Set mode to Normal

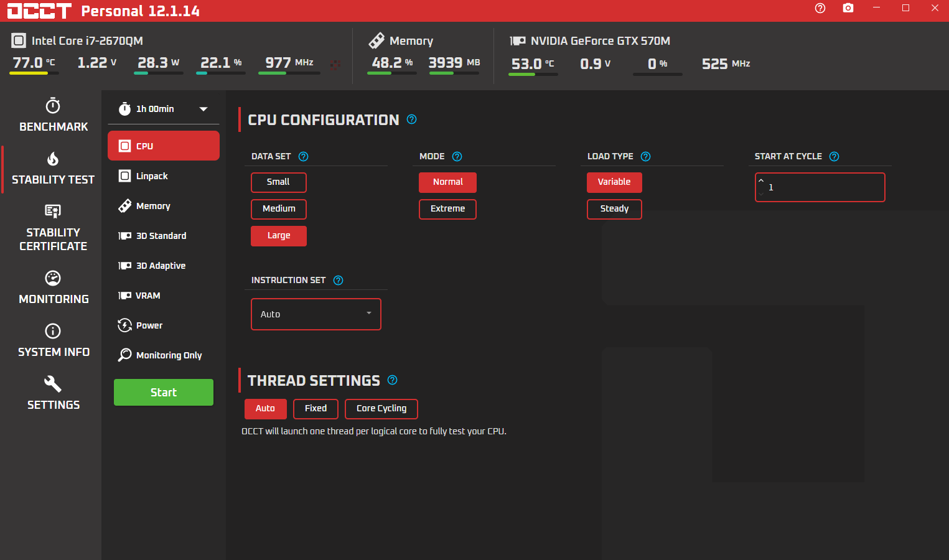(447, 182)
